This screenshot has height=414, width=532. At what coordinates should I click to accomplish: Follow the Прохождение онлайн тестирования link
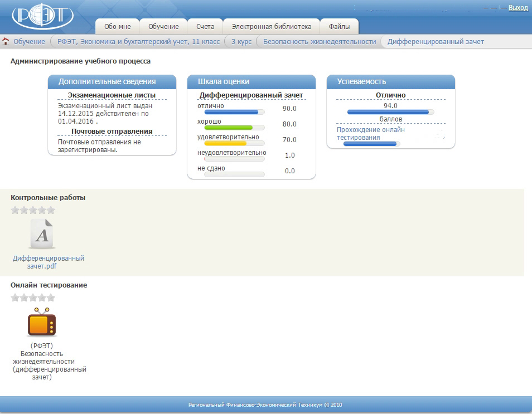tap(371, 133)
